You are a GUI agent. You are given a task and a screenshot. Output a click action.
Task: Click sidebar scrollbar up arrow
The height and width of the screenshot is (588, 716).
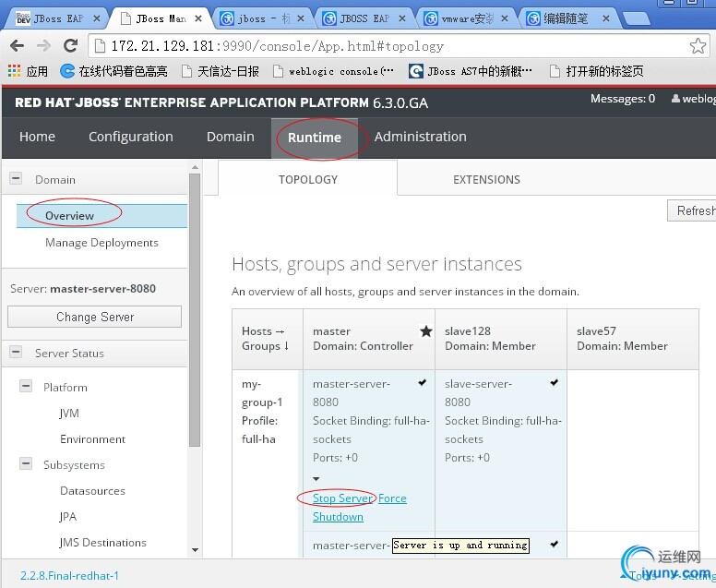pyautogui.click(x=195, y=168)
